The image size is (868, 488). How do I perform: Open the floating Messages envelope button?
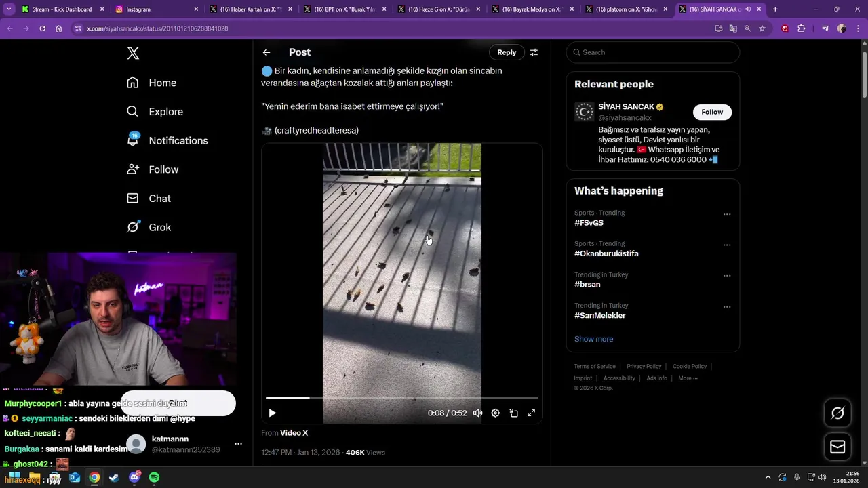[837, 447]
